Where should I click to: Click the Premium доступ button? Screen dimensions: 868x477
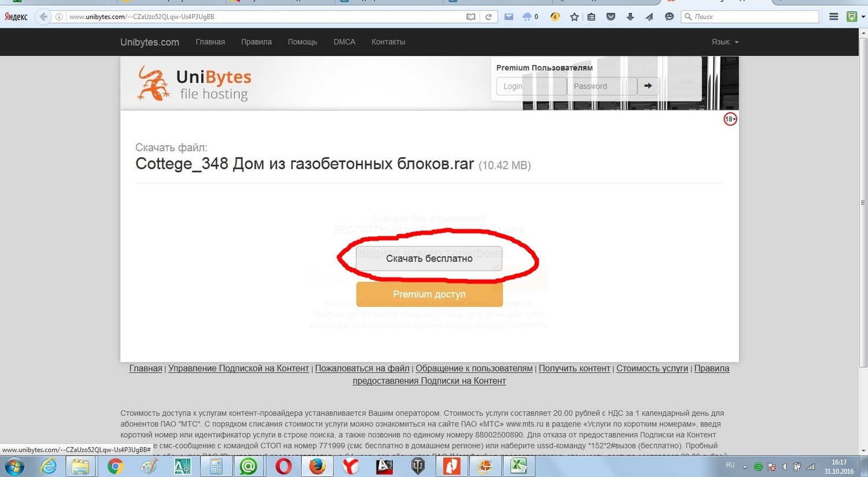click(429, 294)
